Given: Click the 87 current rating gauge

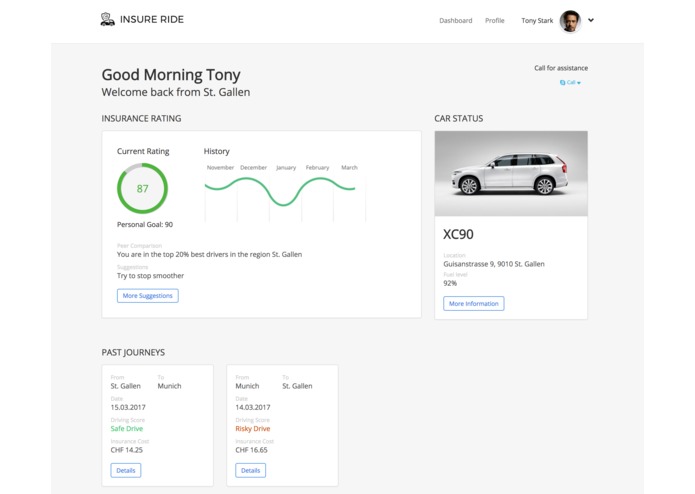Looking at the screenshot, I should [x=142, y=188].
